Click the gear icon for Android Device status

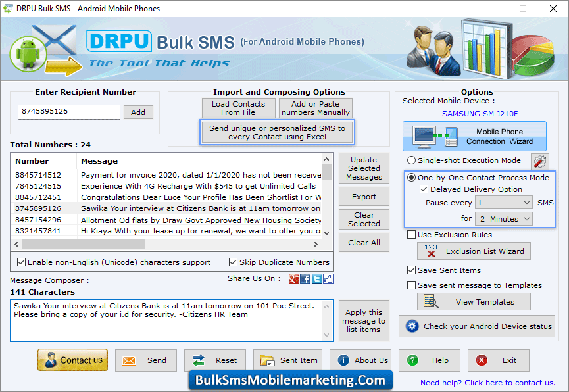click(x=412, y=326)
